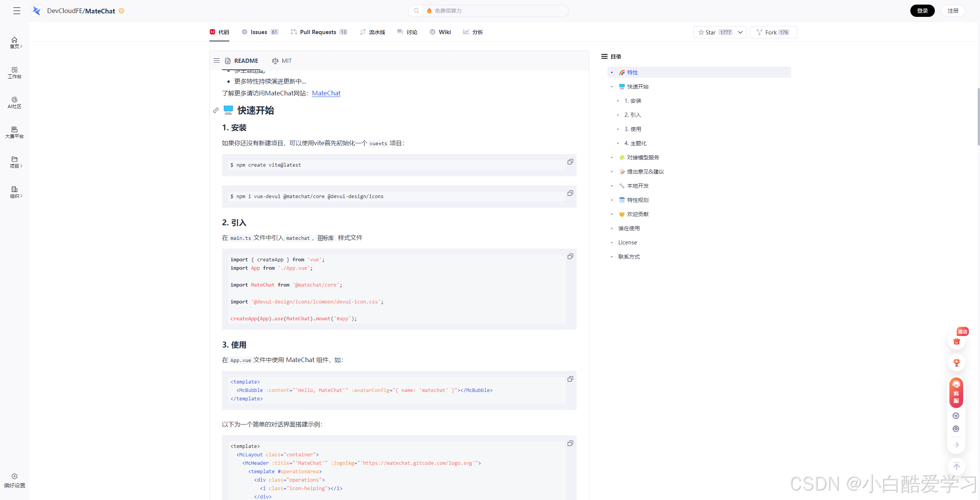Screen dimensions: 980x500
Task: Toggle the hamburger menu at top left
Action: [x=17, y=11]
